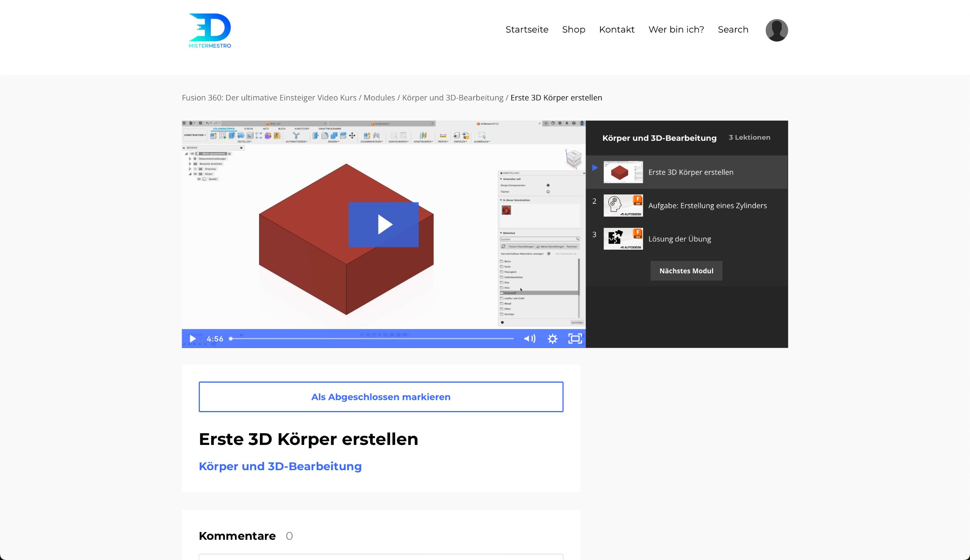Viewport: 970px width, 560px height.
Task: Select lesson 'Aufgabe: Erstellung eines Zylinders' thumbnail
Action: [x=623, y=205]
